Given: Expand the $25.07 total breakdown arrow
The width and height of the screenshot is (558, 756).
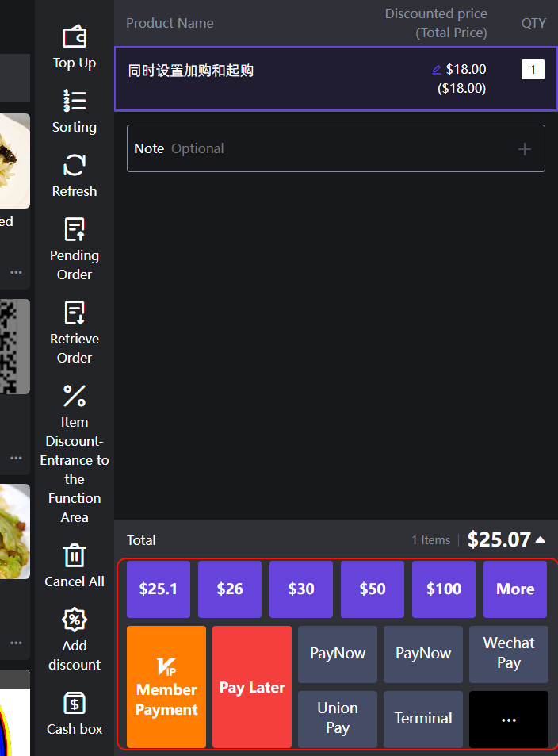Looking at the screenshot, I should click(x=541, y=539).
